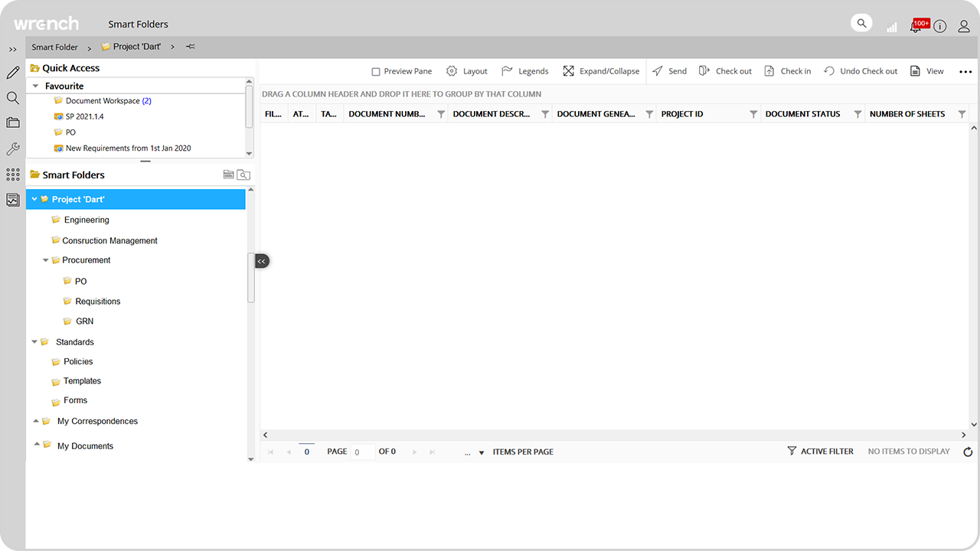The height and width of the screenshot is (551, 980).
Task: Open filter on Document Number column
Action: tap(441, 114)
